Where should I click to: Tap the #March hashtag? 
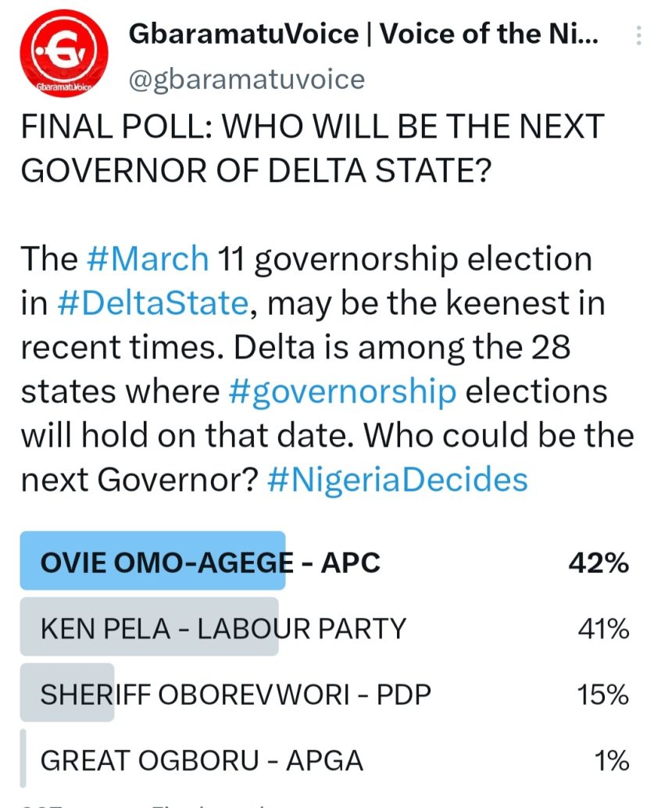point(148,259)
